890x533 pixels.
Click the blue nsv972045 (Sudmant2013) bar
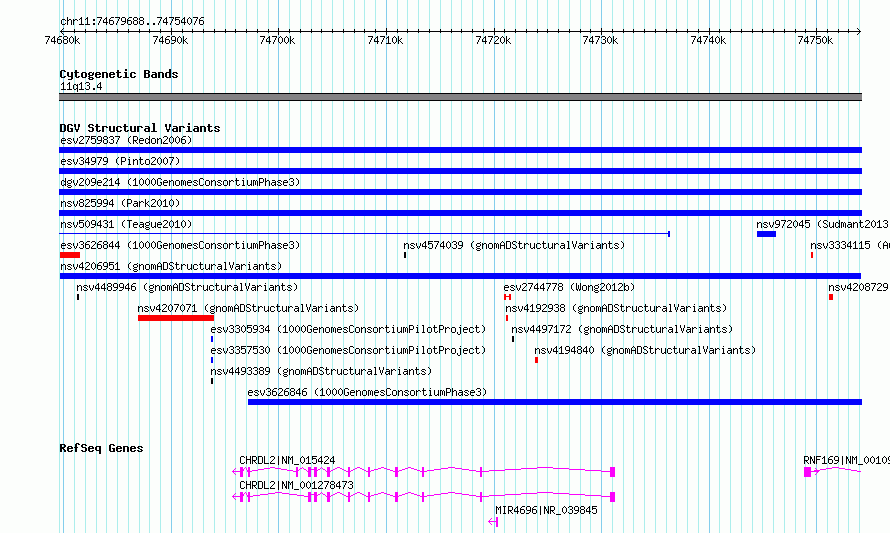pyautogui.click(x=766, y=234)
